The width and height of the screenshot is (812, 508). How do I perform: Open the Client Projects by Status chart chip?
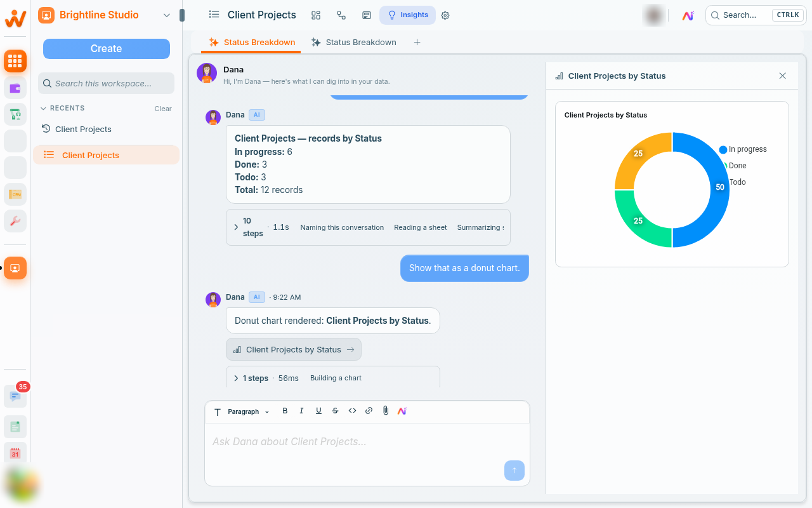tap(294, 349)
